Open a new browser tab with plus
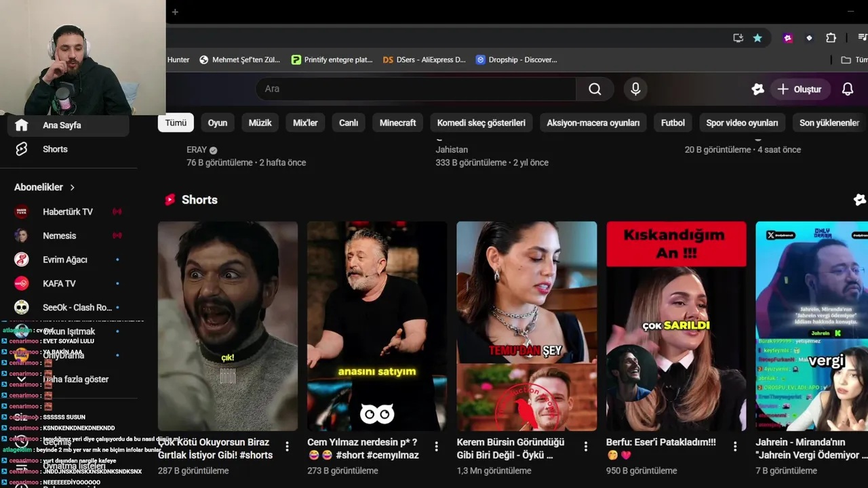 [x=175, y=12]
